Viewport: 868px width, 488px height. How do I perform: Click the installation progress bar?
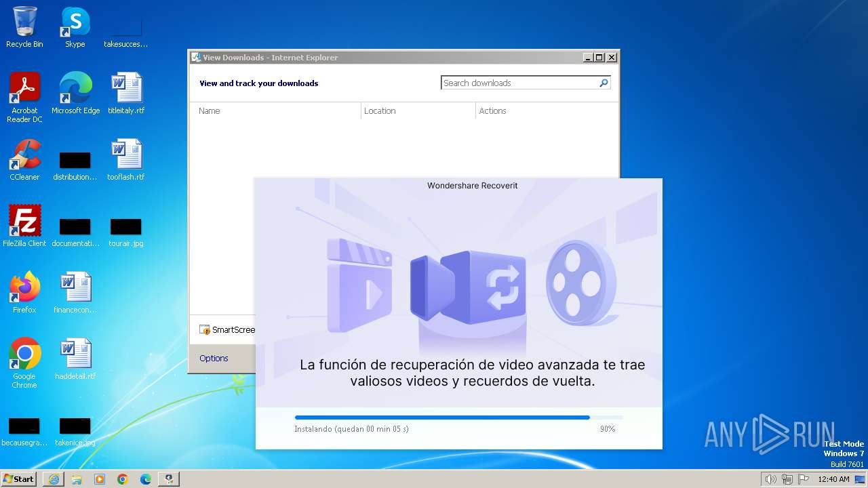coord(458,418)
